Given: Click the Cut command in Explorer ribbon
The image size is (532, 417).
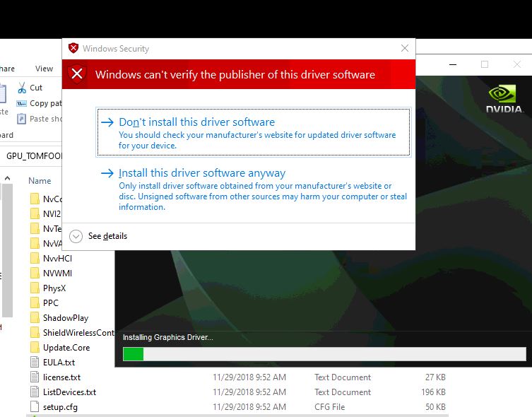Looking at the screenshot, I should [x=30, y=88].
